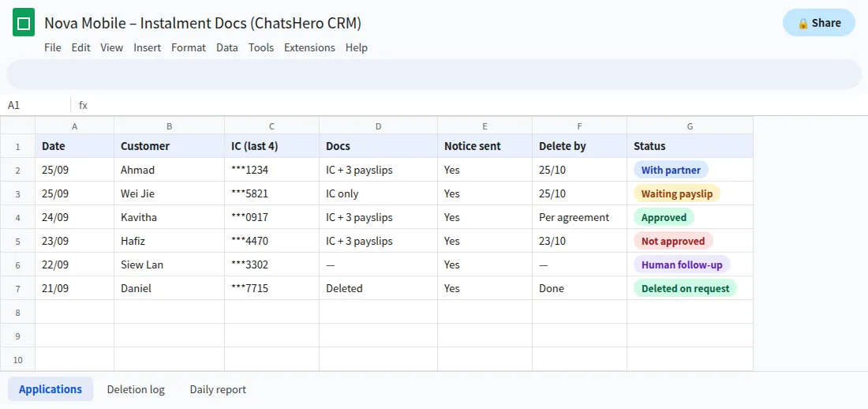Open the Tools menu
The height and width of the screenshot is (409, 868).
click(x=260, y=47)
